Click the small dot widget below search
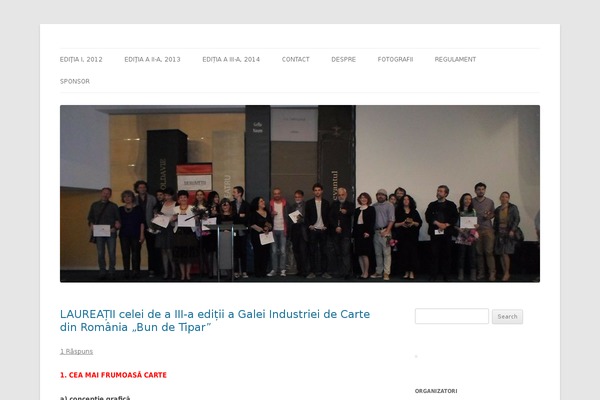This screenshot has height=400, width=600. tap(416, 356)
